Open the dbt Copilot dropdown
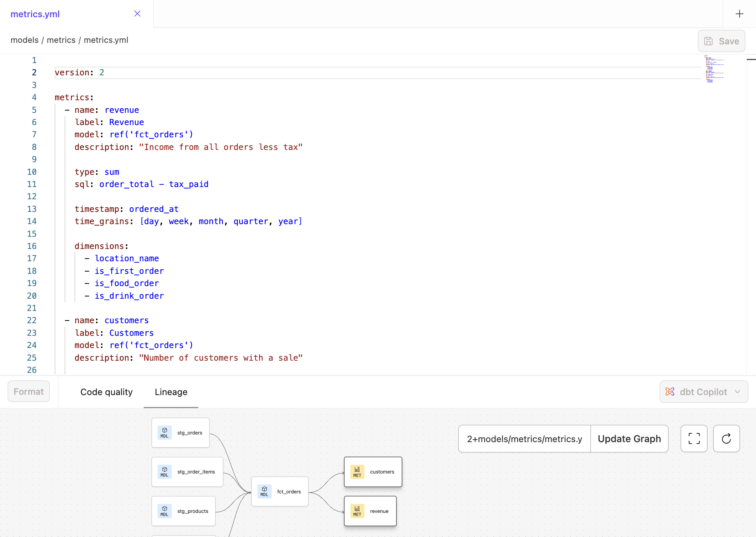Screen dimensions: 756x537 [738, 392]
